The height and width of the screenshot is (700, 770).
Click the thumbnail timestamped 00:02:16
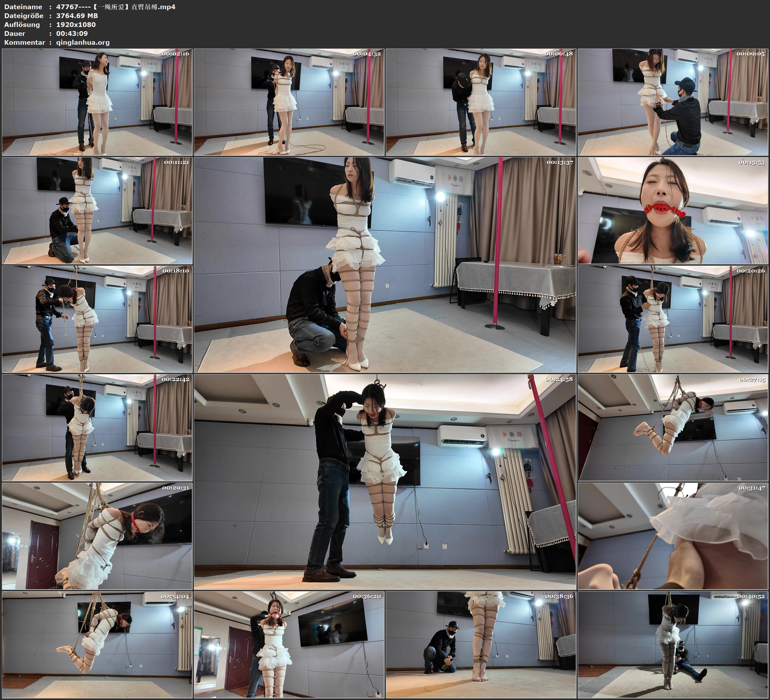tap(97, 102)
